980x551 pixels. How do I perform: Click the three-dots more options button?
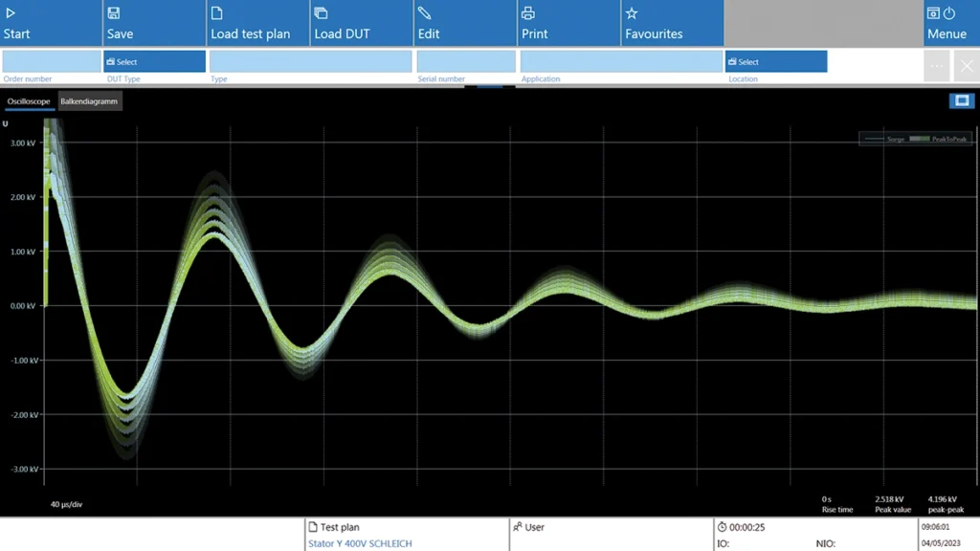pyautogui.click(x=937, y=66)
